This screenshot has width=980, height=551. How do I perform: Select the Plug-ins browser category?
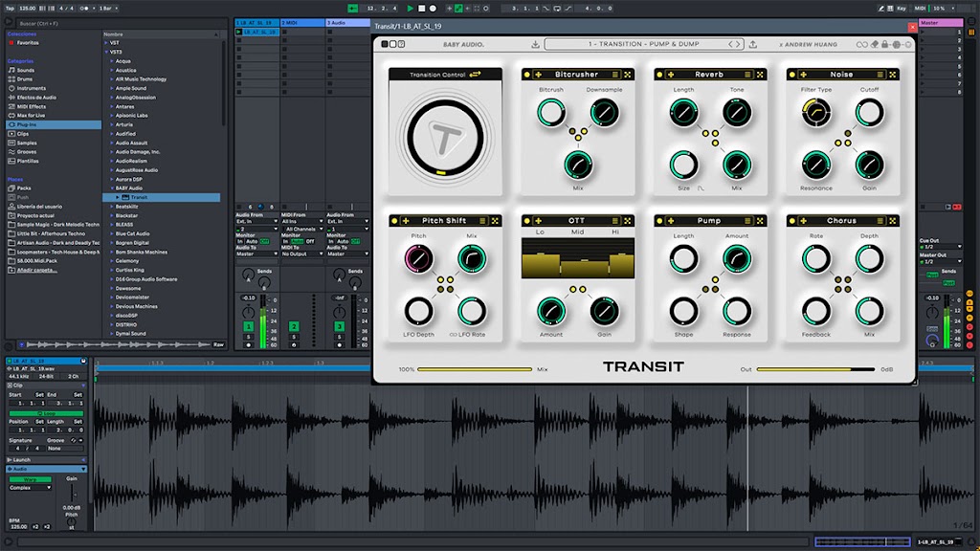pyautogui.click(x=54, y=124)
